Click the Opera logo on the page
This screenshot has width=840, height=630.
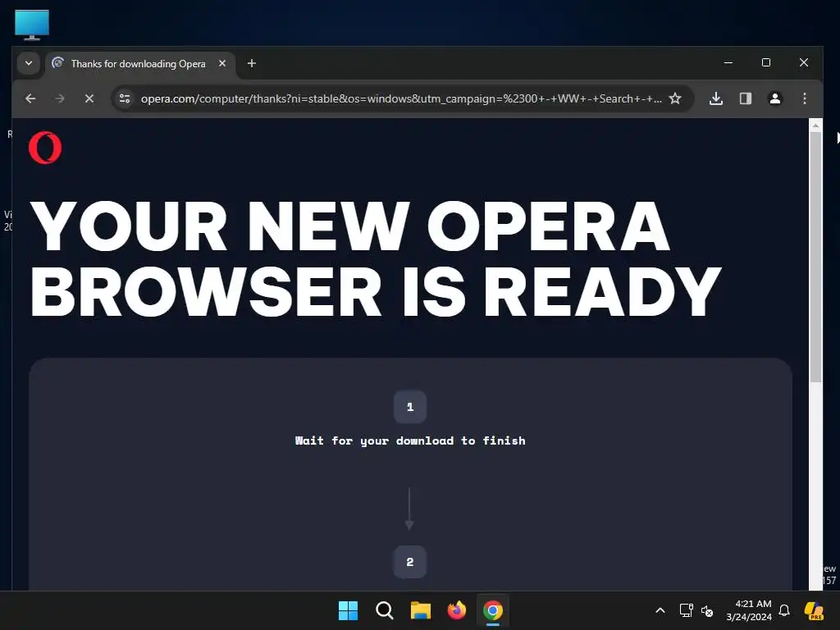coord(45,148)
